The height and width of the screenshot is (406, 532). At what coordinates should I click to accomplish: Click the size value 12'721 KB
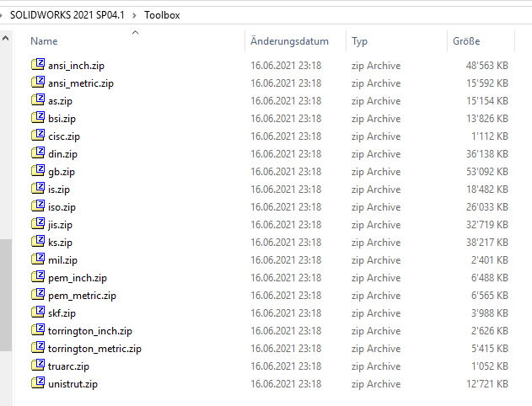coord(486,383)
